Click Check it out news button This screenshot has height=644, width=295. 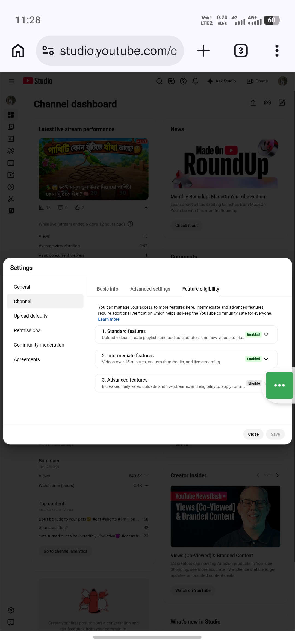187,226
